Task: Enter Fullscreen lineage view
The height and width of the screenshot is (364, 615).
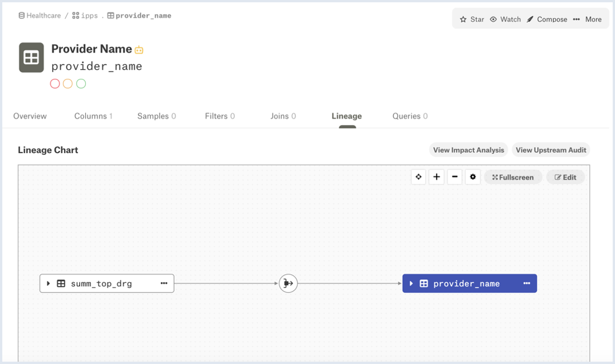Action: [x=513, y=177]
